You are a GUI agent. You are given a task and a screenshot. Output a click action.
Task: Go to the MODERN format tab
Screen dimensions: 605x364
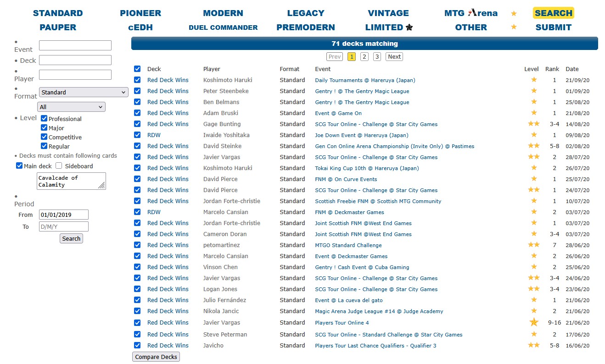pyautogui.click(x=223, y=13)
